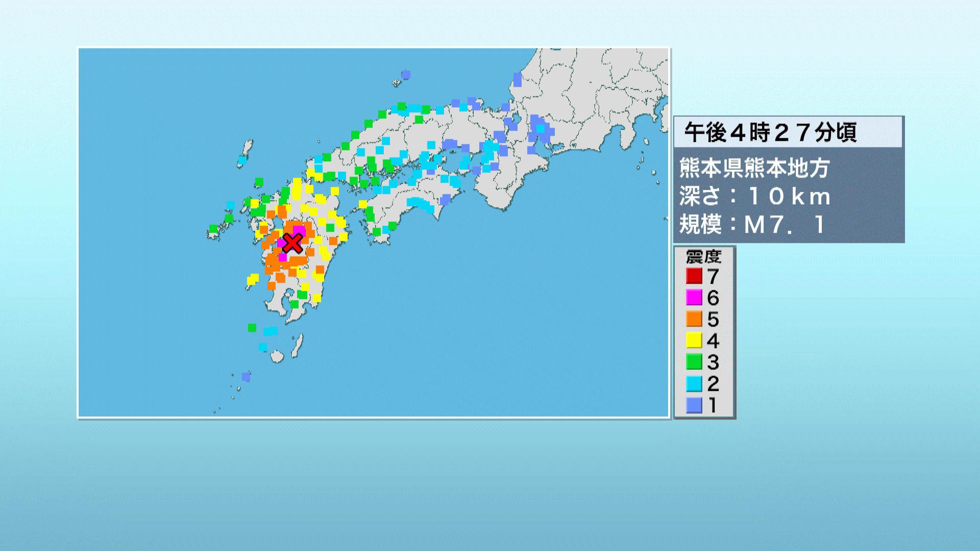The image size is (980, 551).
Task: Select the magenta intensity 6 legend swatch
Action: [x=694, y=297]
